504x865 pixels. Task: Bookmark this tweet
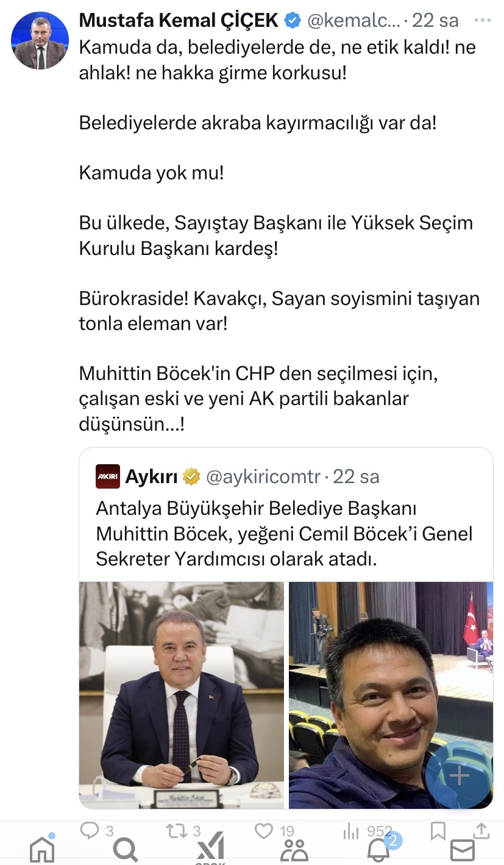438,830
